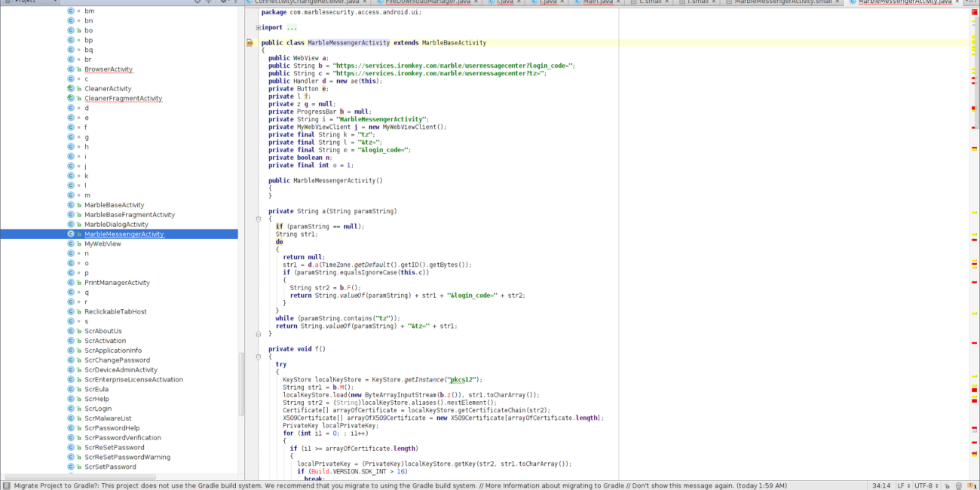
Task: Click the class icon beside ScrEula
Action: coord(70,390)
